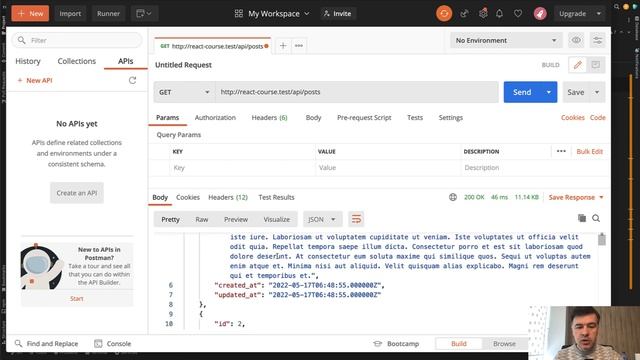640x360 pixels.
Task: Expand the Send button arrow
Action: coord(549,92)
